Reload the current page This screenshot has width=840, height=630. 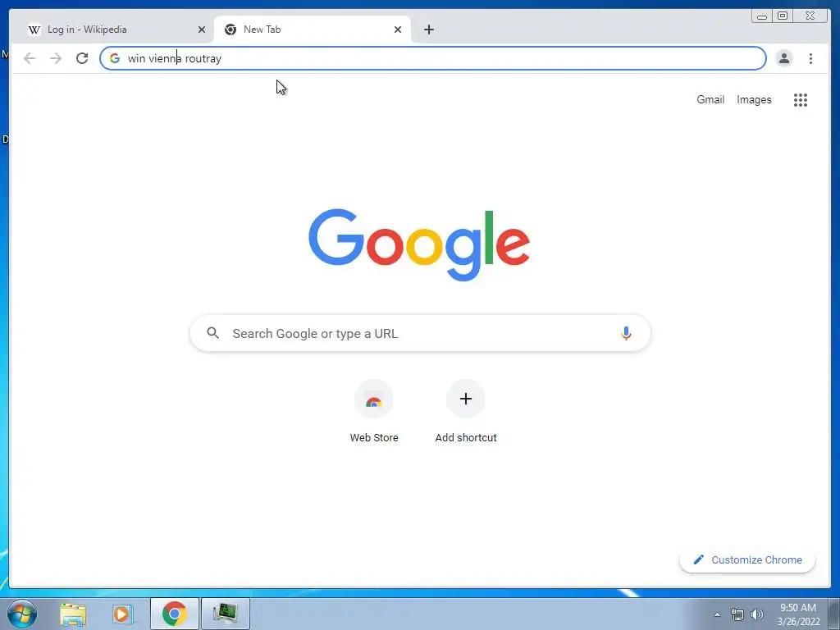(x=82, y=58)
